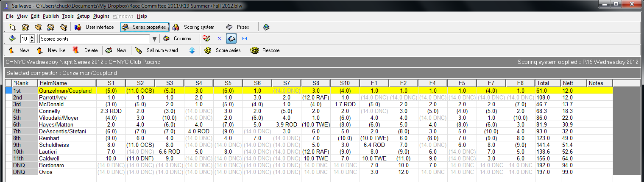Click the Series properties button

pyautogui.click(x=145, y=27)
